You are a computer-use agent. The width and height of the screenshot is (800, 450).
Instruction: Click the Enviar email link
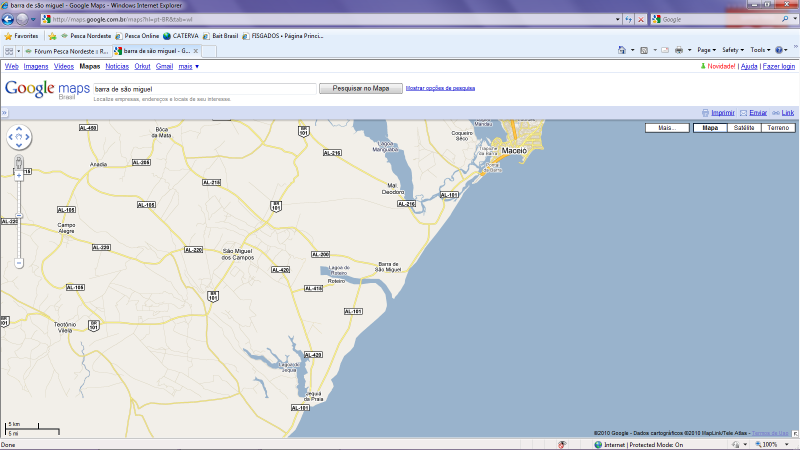758,113
